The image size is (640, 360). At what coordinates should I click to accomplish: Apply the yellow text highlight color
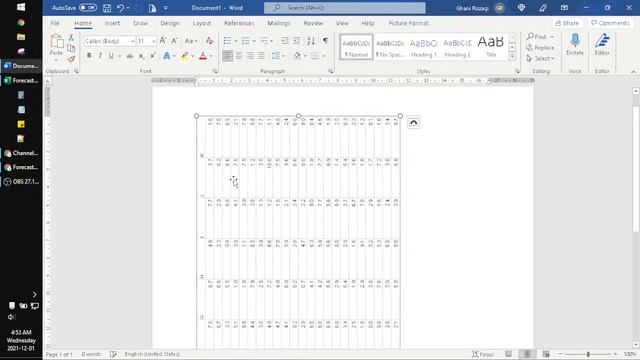(185, 56)
